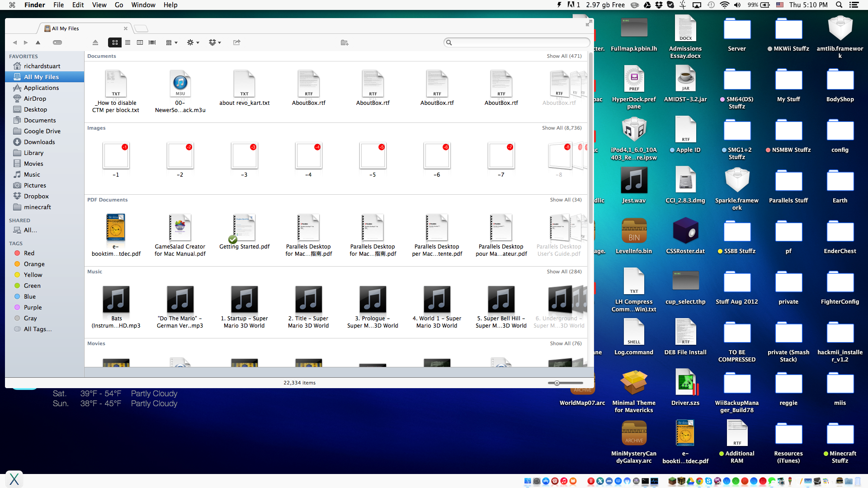Click Show All for Music

point(564,272)
